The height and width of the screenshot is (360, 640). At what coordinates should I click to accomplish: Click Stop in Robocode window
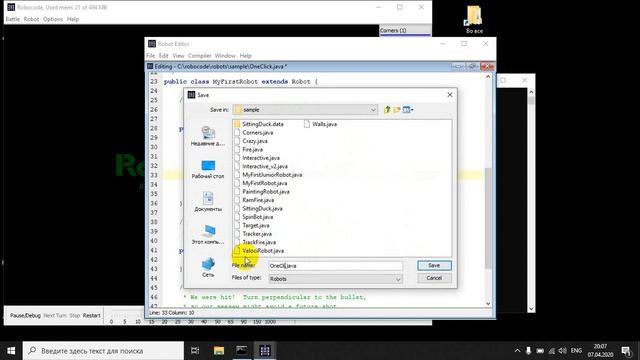[75, 316]
